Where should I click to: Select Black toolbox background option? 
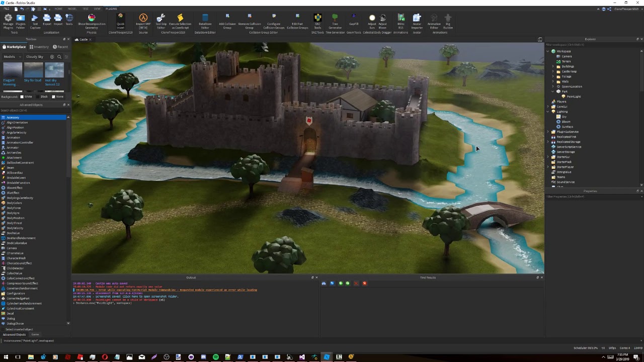(x=42, y=97)
